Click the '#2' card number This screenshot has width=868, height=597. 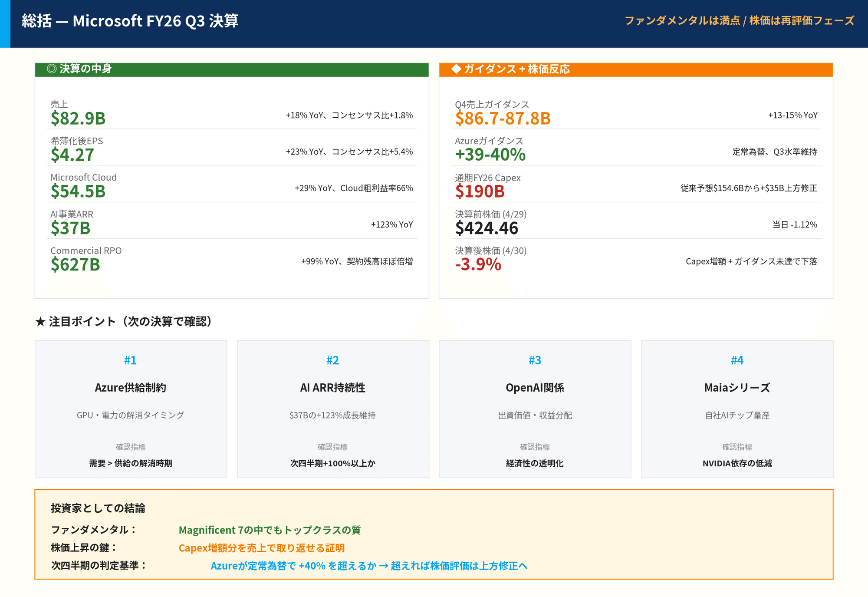point(333,360)
